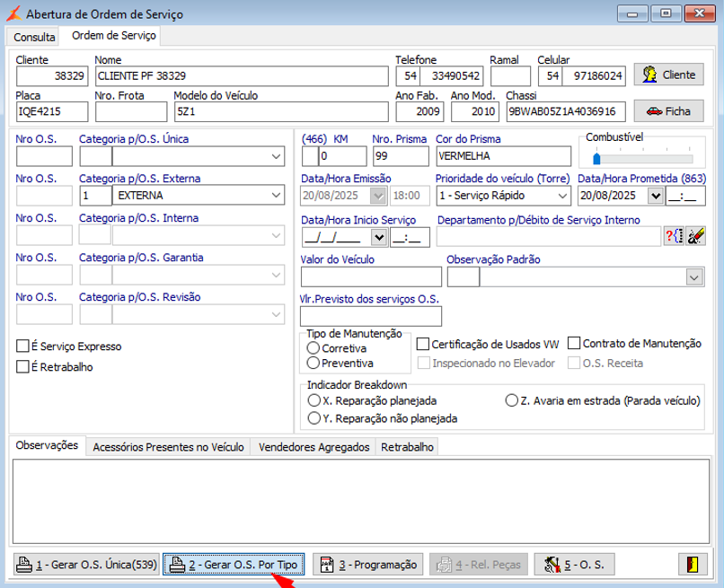Open Data Inicio Serviço date dropdown
Screen dimensions: 724x588
click(x=379, y=237)
